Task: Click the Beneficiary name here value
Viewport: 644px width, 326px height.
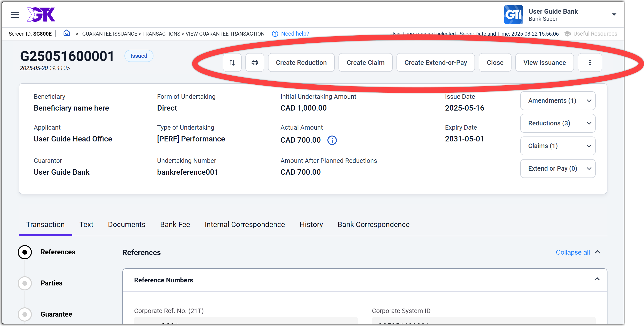Action: [x=71, y=108]
